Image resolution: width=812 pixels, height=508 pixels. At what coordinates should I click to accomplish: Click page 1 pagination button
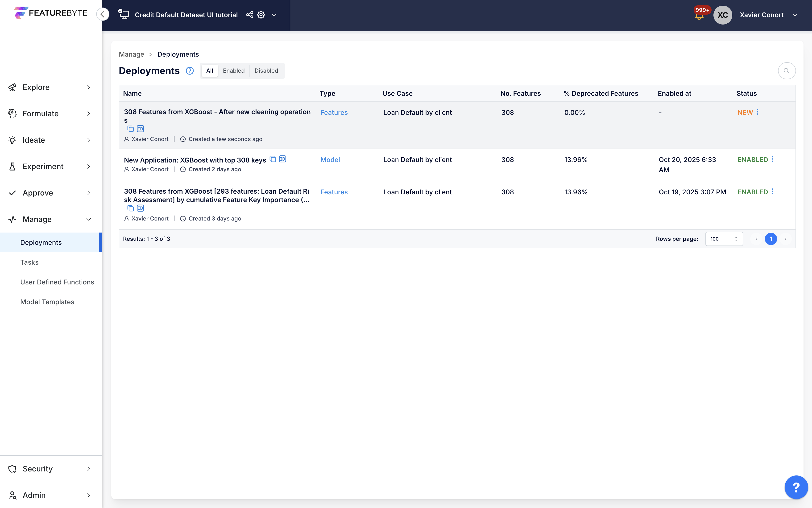[x=771, y=239]
